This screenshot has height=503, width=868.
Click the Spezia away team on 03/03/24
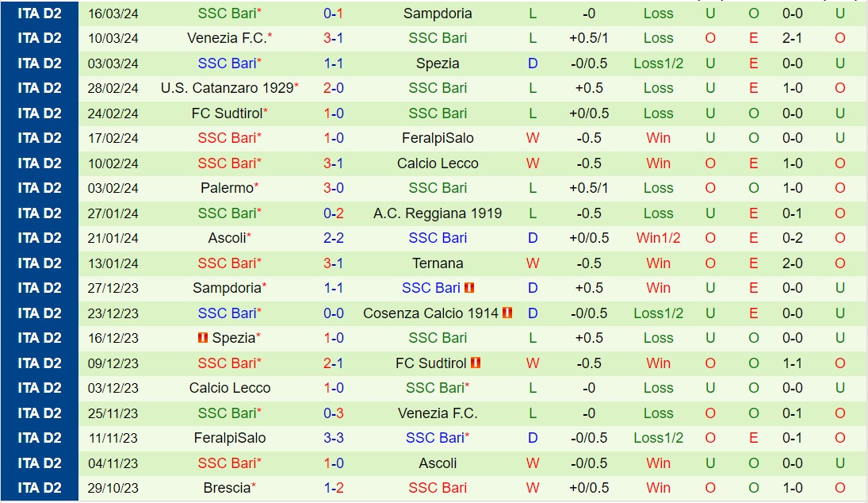click(438, 63)
